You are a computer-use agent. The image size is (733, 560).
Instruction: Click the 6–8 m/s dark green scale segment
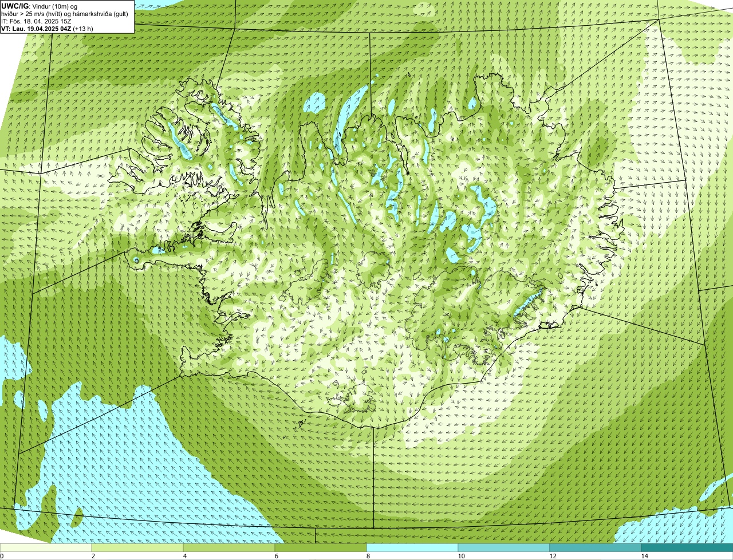[321, 547]
